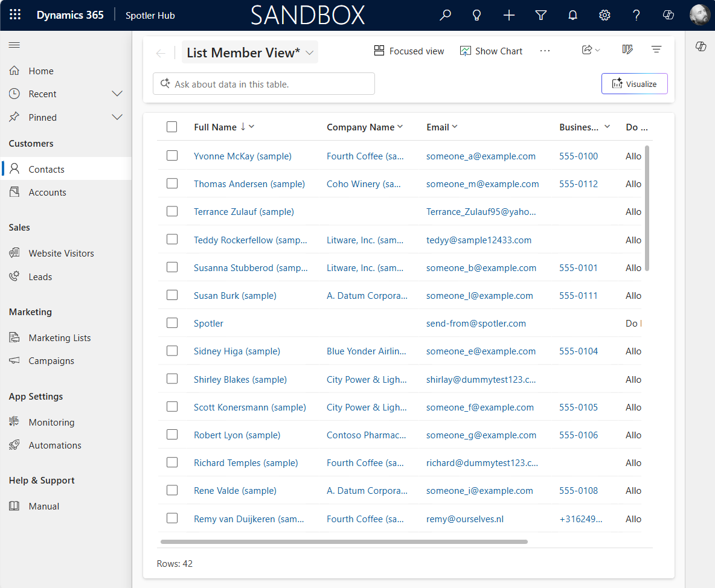Click the back arrow icon

161,53
